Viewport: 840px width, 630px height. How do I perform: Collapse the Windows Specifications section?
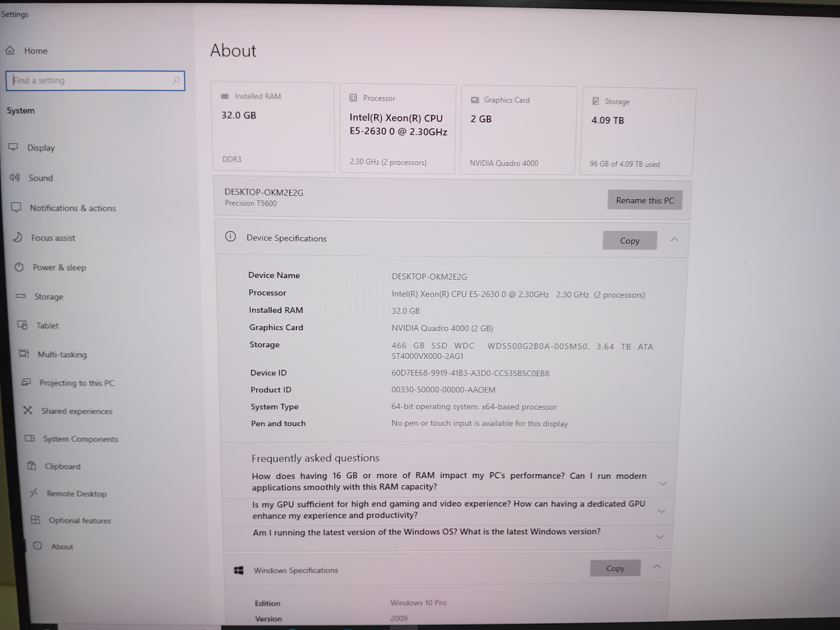(x=657, y=567)
